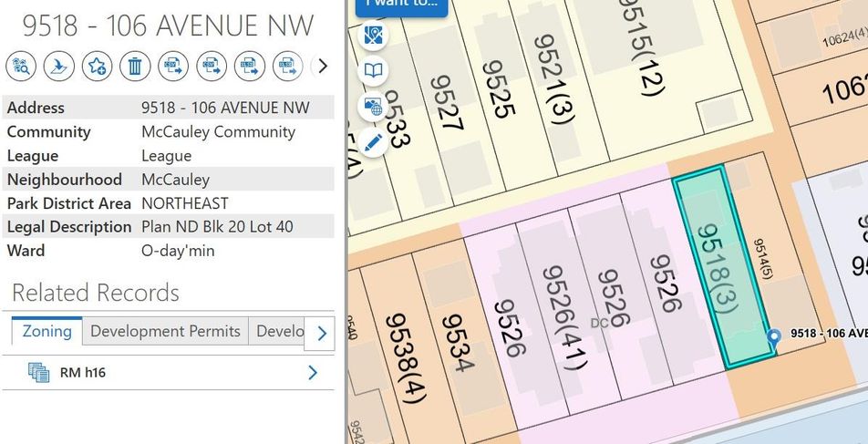Open the Development Permits tab
This screenshot has height=444, width=868.
[165, 331]
